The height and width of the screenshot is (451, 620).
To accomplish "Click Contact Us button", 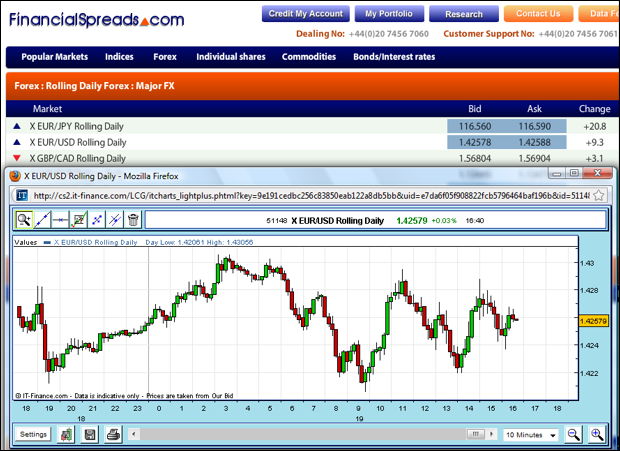I will point(538,14).
